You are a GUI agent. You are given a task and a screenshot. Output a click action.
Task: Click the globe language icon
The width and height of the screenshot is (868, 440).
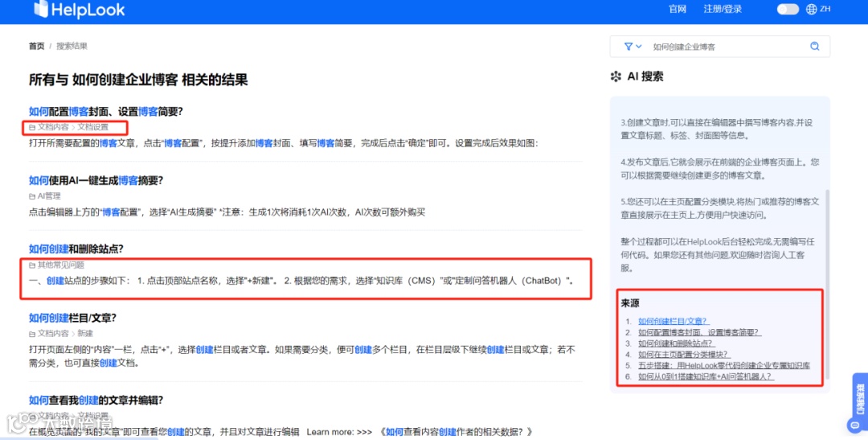click(811, 9)
